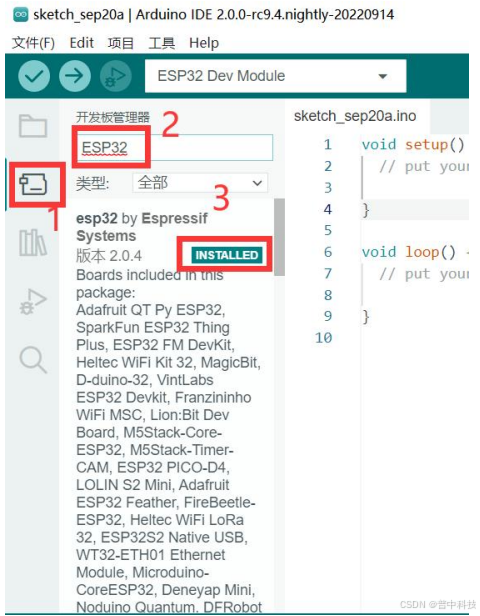Open the Edit menu
Image resolution: width=480 pixels, height=616 pixels.
pyautogui.click(x=81, y=43)
